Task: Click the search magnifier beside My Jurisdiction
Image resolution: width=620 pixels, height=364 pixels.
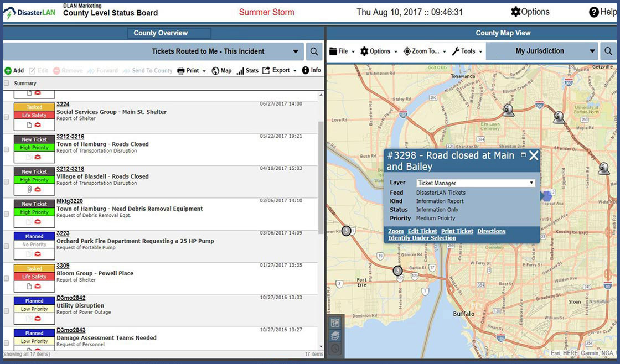Action: point(608,51)
